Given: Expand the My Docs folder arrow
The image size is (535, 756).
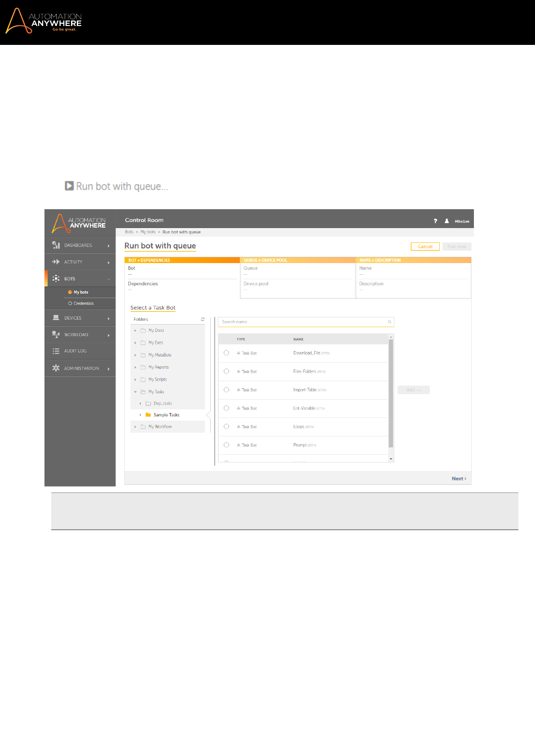Looking at the screenshot, I should pos(135,330).
